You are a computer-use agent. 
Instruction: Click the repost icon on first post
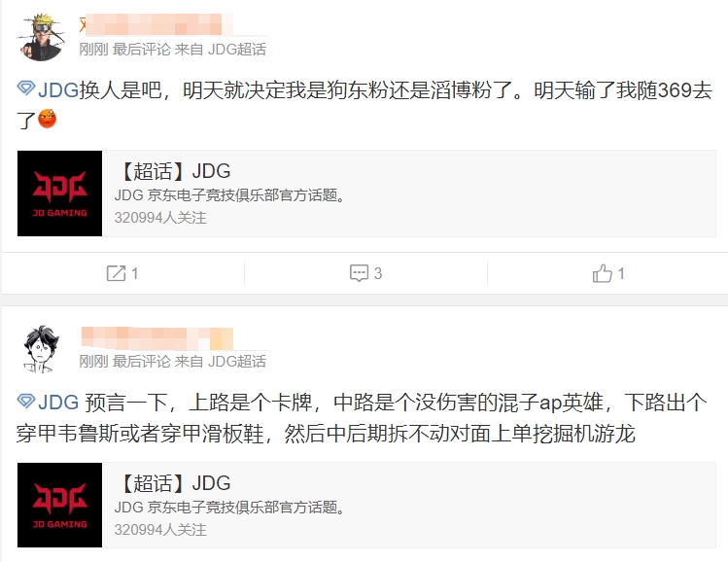(116, 273)
